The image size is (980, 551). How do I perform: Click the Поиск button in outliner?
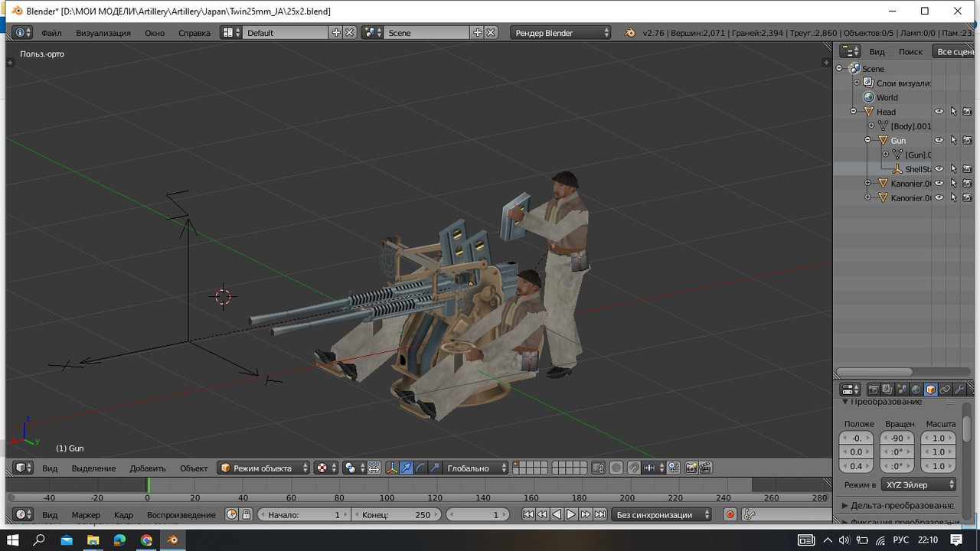[910, 51]
